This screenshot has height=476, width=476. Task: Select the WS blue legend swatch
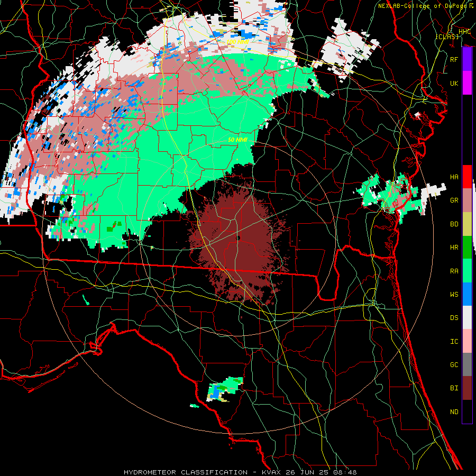(x=467, y=294)
